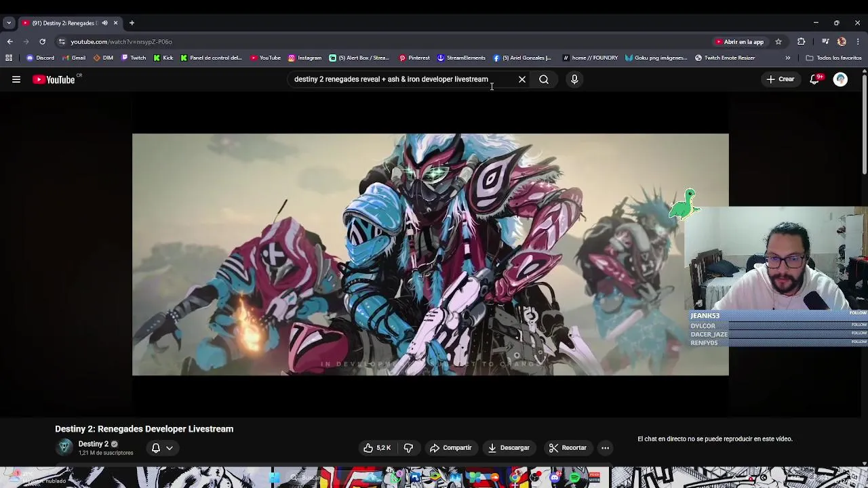This screenshot has width=868, height=488.
Task: Mute the Destiny 2 tab audio icon
Action: 104,23
